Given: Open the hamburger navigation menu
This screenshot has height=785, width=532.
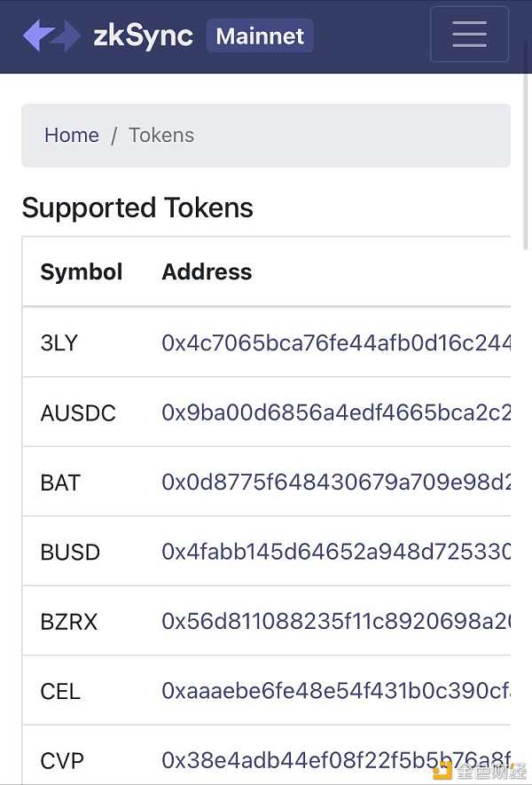Looking at the screenshot, I should tap(469, 35).
